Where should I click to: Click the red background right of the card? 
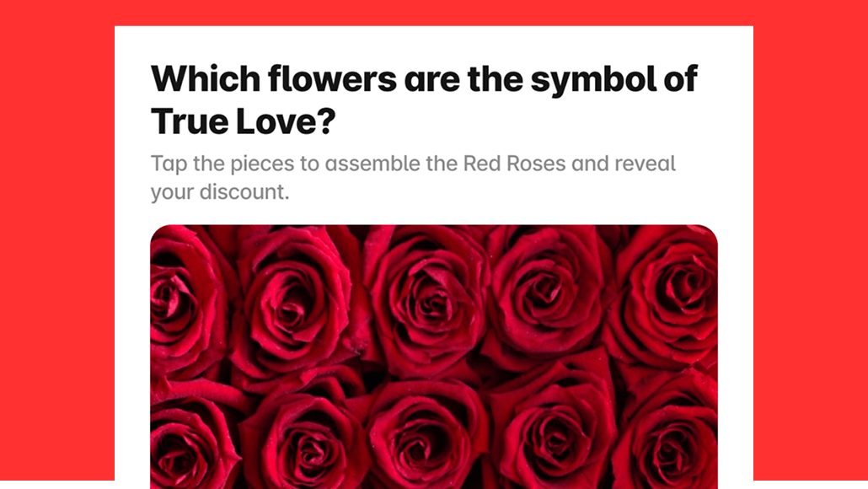click(x=811, y=253)
